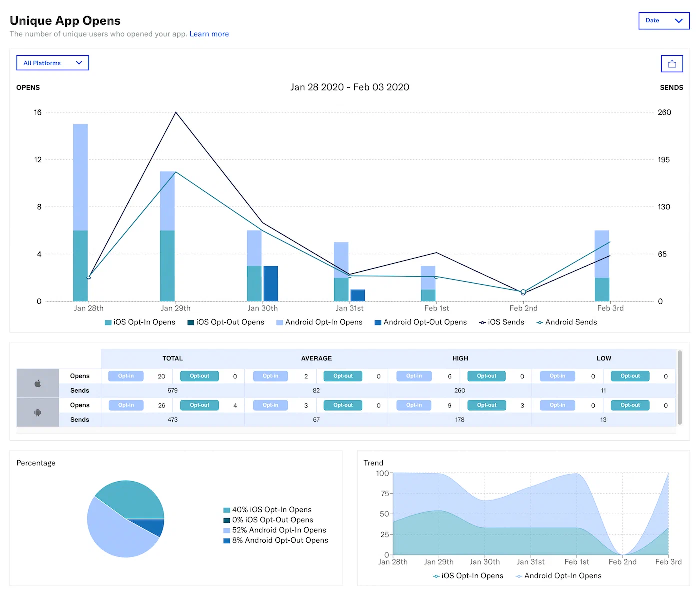Follow the Learn more link
700x596 pixels.
(209, 34)
